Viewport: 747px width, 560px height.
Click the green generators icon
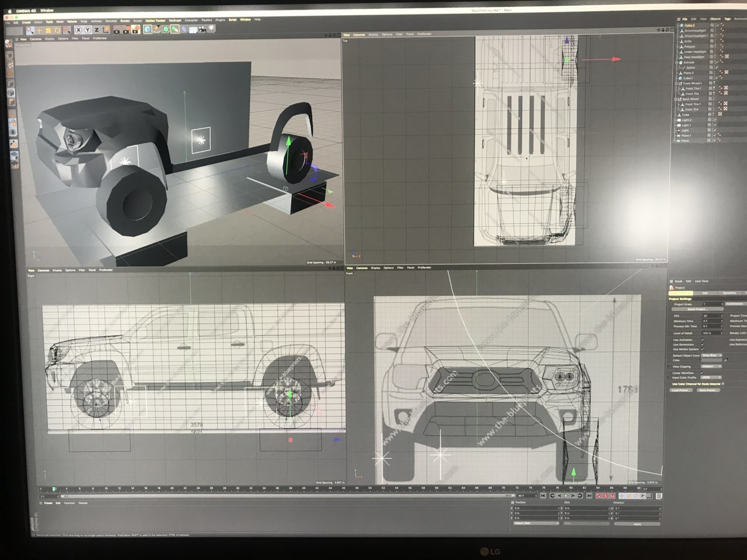[166, 29]
